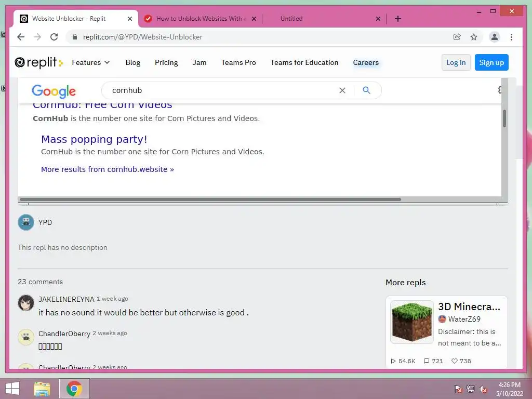Open the Careers link
Viewport: 532px width, 399px height.
[x=366, y=62]
